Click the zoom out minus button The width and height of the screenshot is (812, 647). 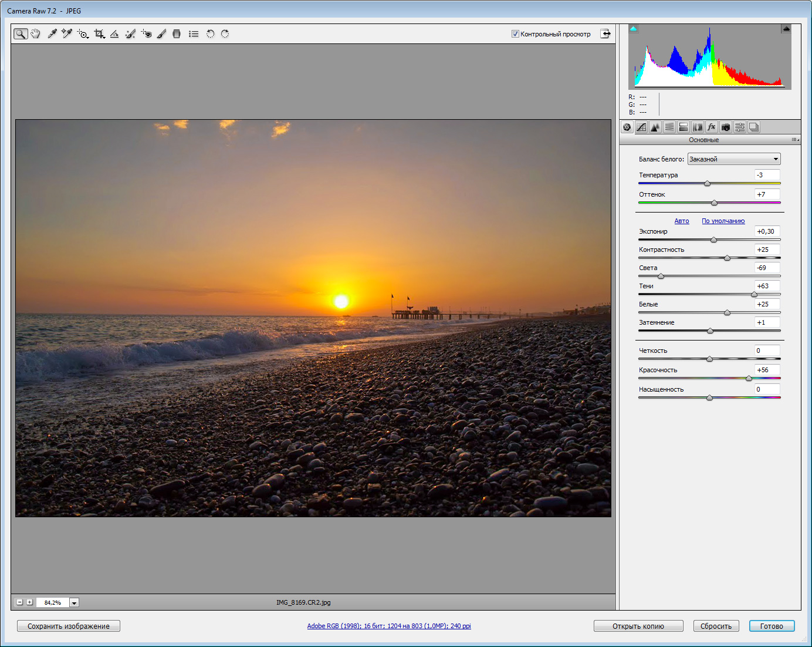point(19,602)
